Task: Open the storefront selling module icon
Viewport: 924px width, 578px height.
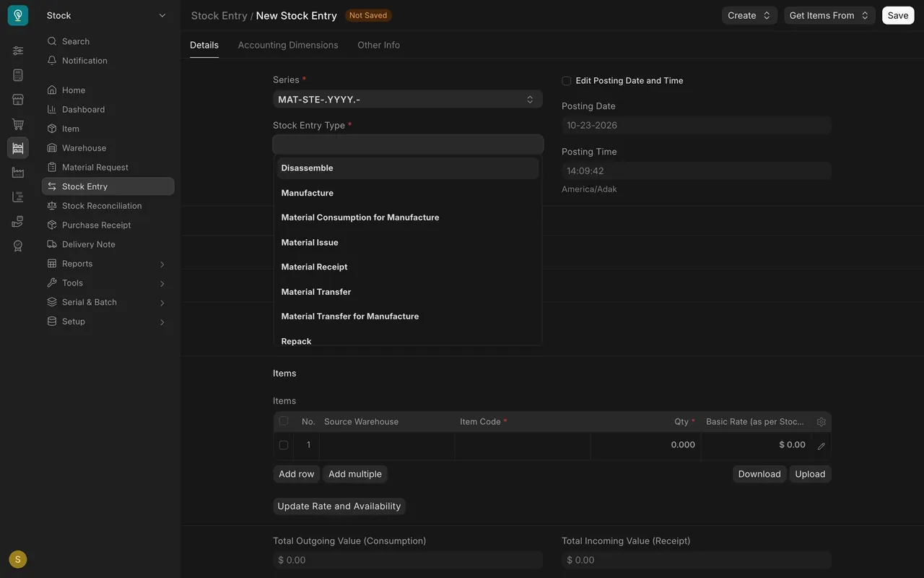Action: point(18,100)
